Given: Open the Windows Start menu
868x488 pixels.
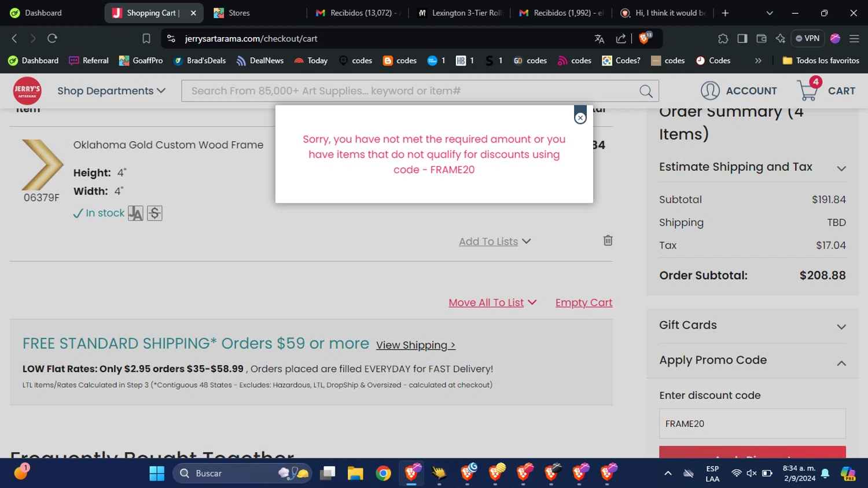Looking at the screenshot, I should (157, 474).
